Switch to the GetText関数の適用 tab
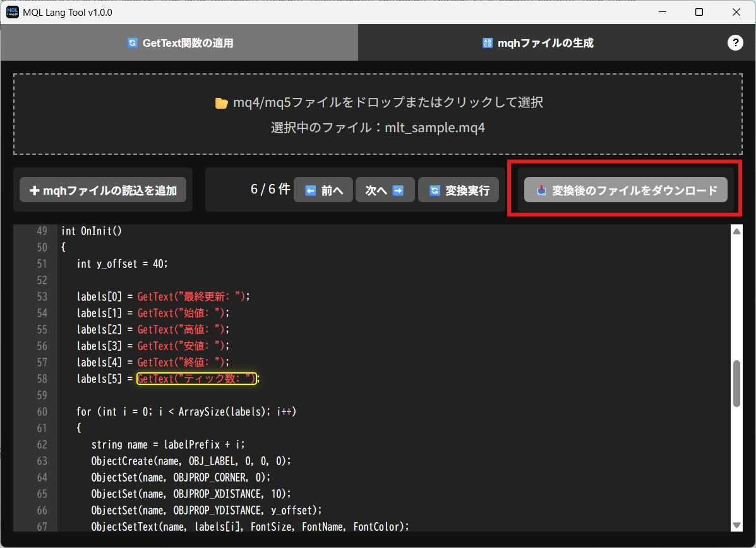 click(179, 43)
